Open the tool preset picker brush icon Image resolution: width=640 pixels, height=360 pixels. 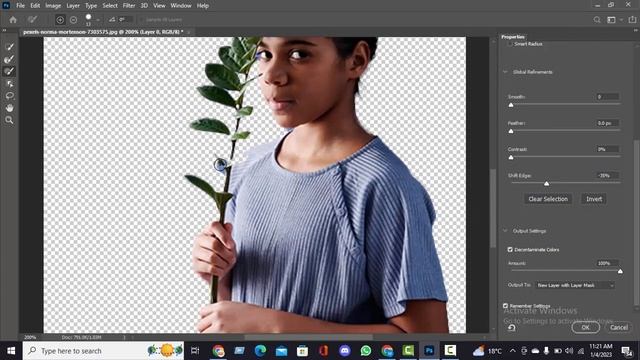point(32,20)
